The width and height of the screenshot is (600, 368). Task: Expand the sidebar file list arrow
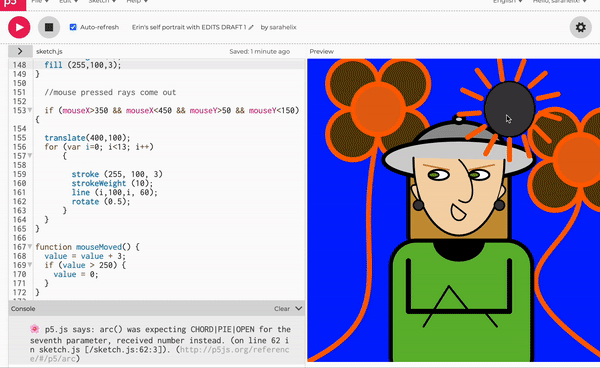point(20,51)
